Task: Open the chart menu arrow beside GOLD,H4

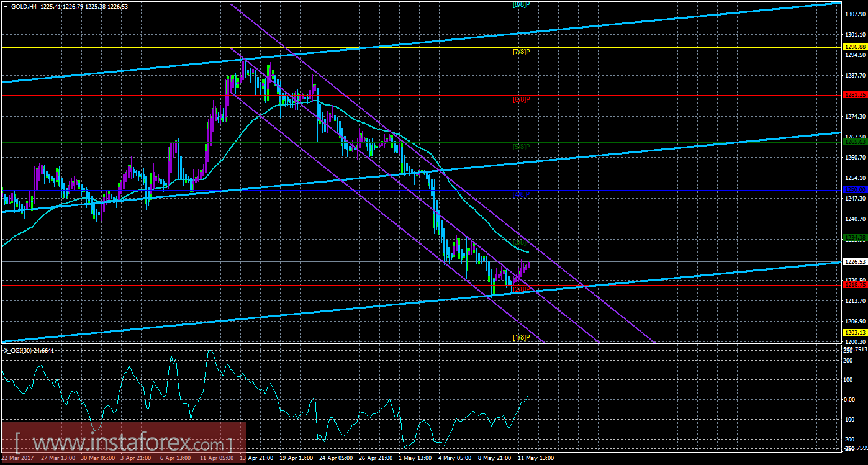Action: click(6, 6)
